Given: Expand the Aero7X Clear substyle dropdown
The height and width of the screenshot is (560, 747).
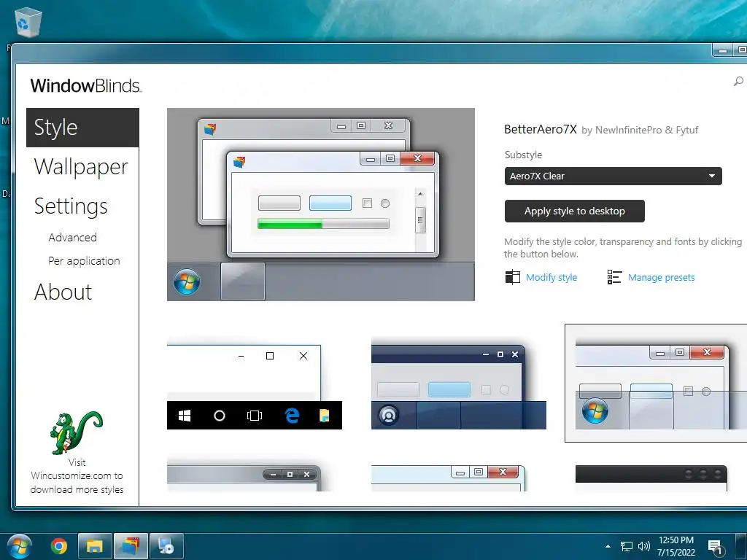Looking at the screenshot, I should 613,176.
